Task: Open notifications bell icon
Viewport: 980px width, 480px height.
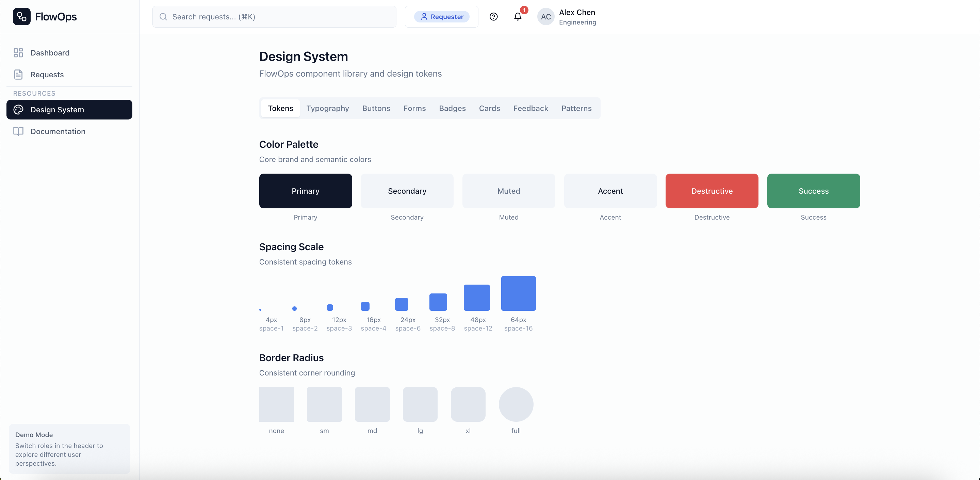Action: pyautogui.click(x=517, y=16)
